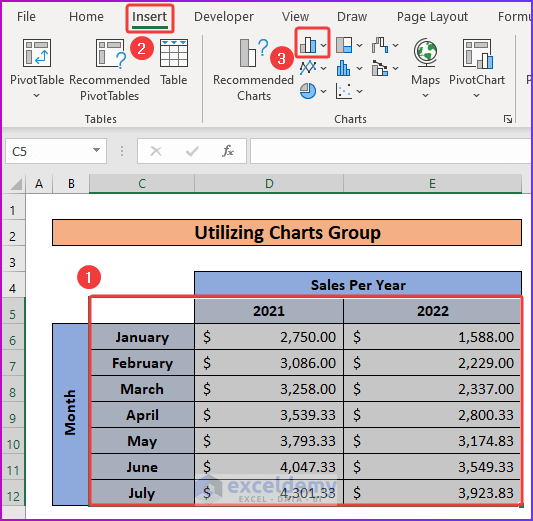Expand the Hierarchy Chart dropdown arrow
This screenshot has width=533, height=521.
(359, 45)
